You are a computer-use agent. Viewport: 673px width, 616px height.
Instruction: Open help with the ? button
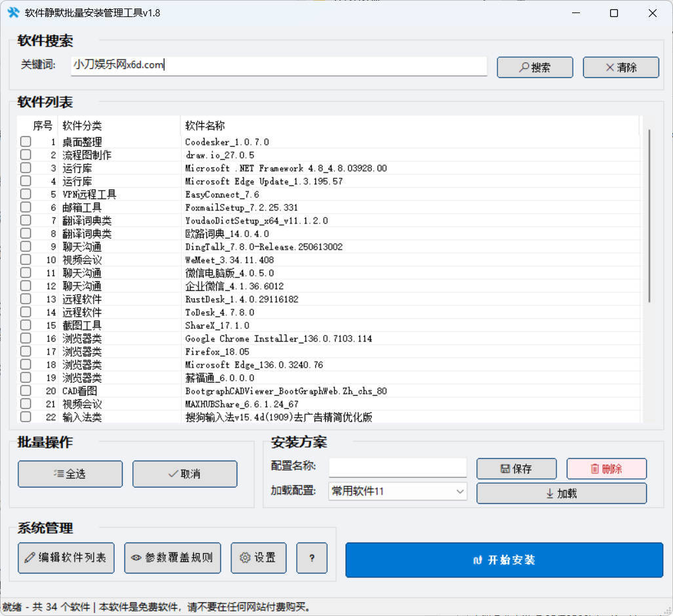311,558
